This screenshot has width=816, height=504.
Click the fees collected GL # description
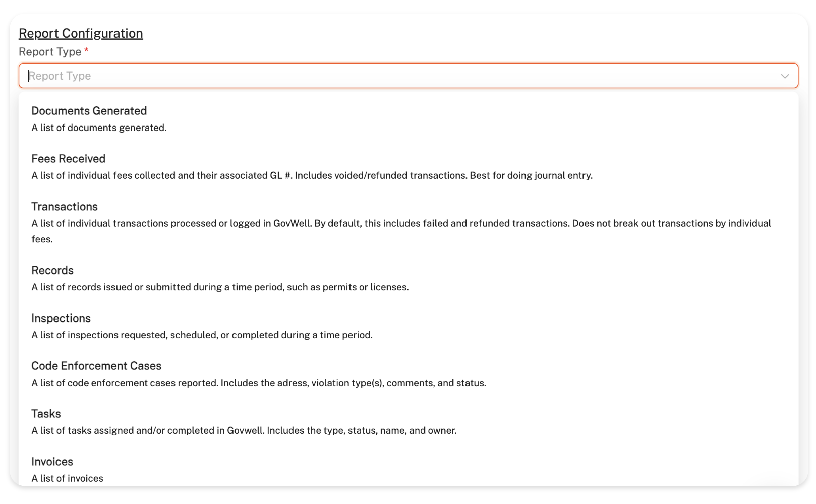point(312,176)
